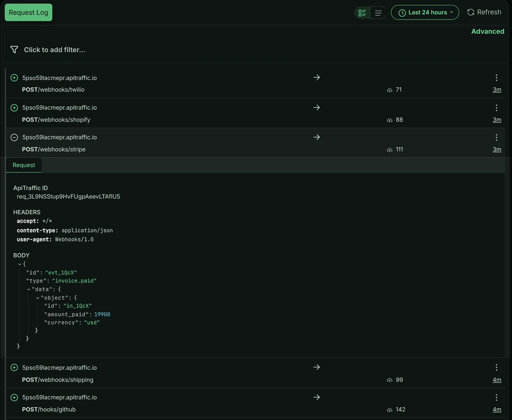Collapse the "object" JSON node
512x420 pixels.
38,298
